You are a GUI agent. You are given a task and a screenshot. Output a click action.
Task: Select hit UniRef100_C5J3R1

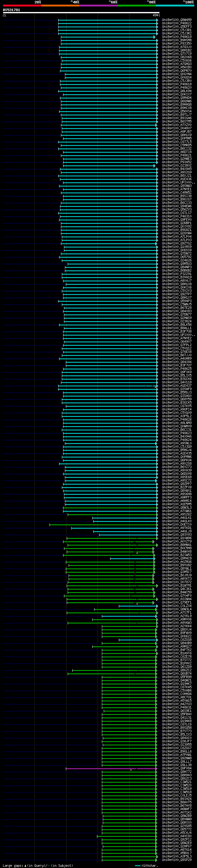(177, 30)
